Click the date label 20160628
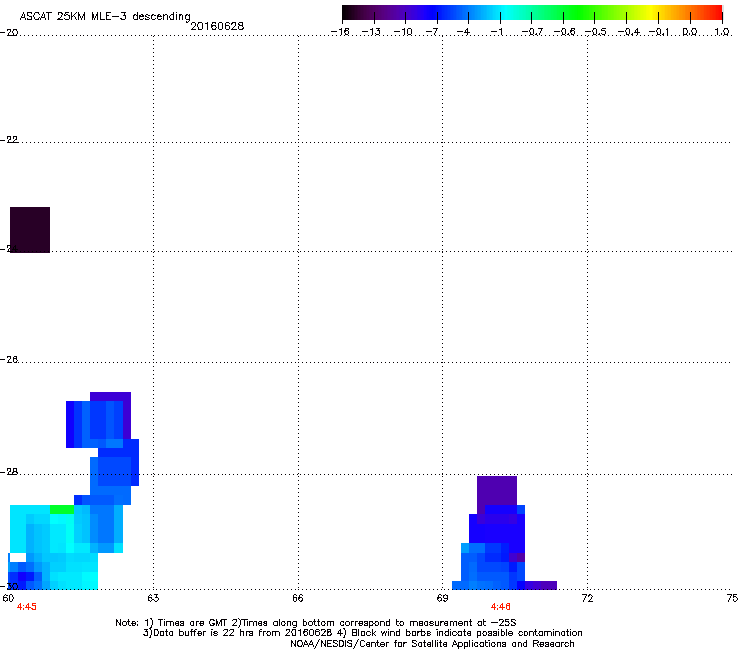740x650 pixels. pos(217,26)
